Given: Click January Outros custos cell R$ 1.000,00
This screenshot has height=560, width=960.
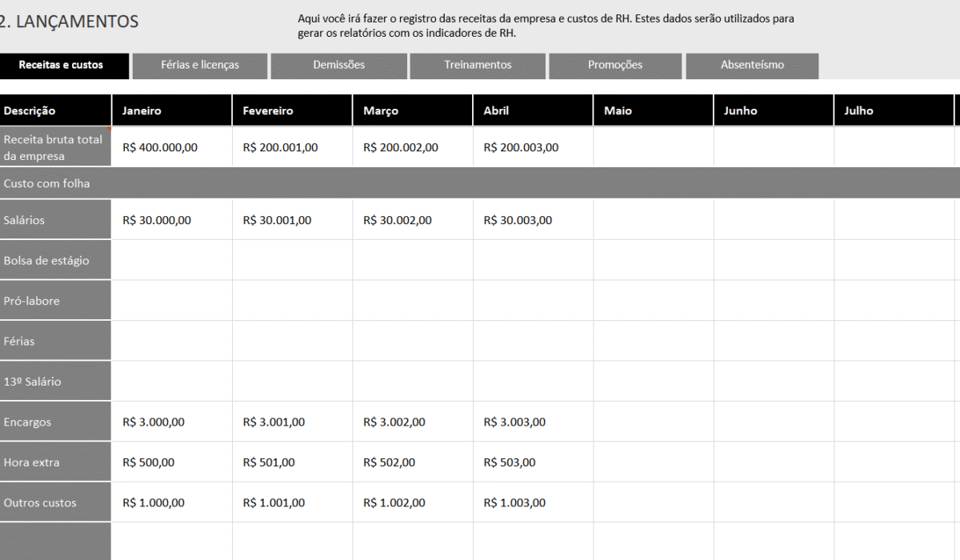Looking at the screenshot, I should coord(171,503).
